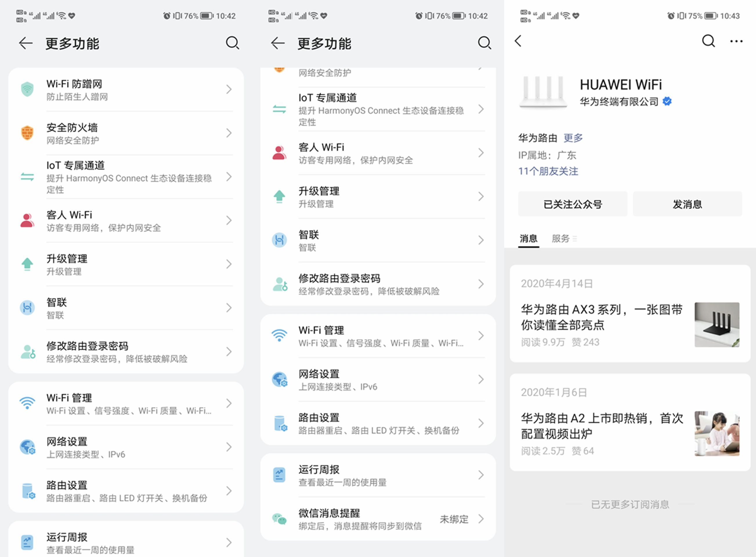Viewport: 756px width, 557px height.
Task: Tap 升级管理 up-arrow icon in left screen
Action: click(x=27, y=264)
